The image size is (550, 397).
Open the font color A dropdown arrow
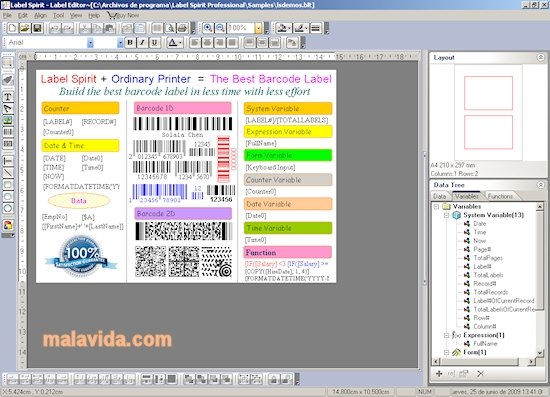pos(180,43)
